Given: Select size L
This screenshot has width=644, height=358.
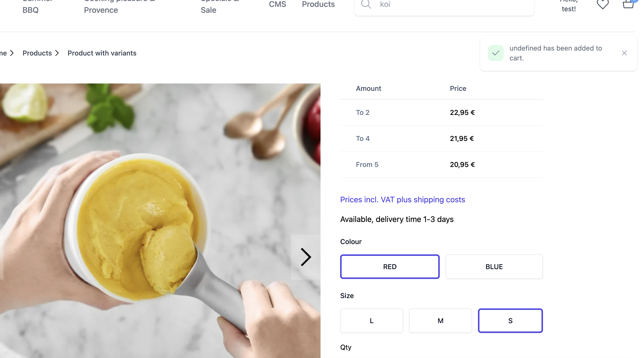Looking at the screenshot, I should coord(371,320).
